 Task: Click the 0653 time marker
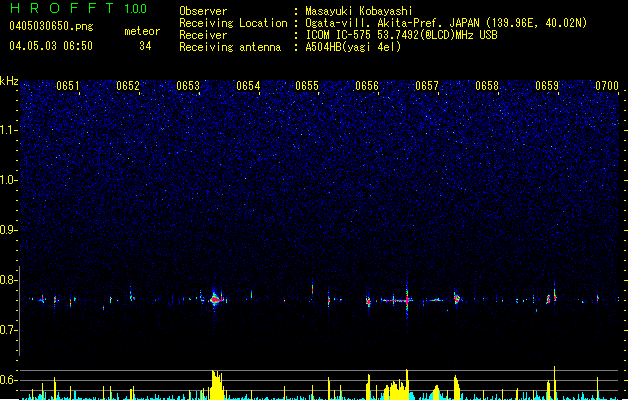188,86
